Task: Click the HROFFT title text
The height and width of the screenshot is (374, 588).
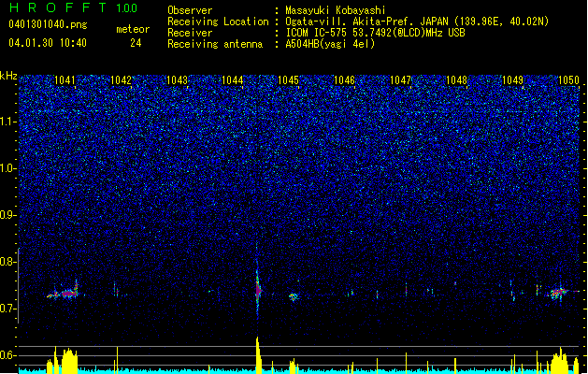Action: coord(58,7)
